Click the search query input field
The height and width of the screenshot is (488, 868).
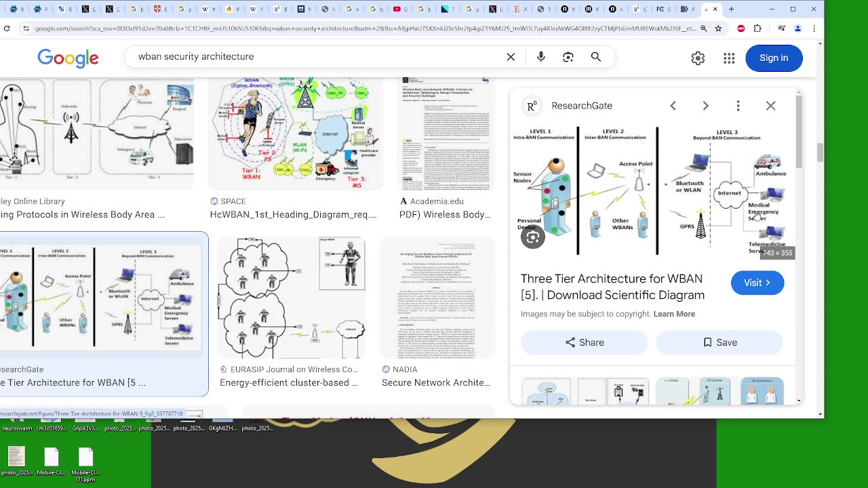[x=315, y=57]
